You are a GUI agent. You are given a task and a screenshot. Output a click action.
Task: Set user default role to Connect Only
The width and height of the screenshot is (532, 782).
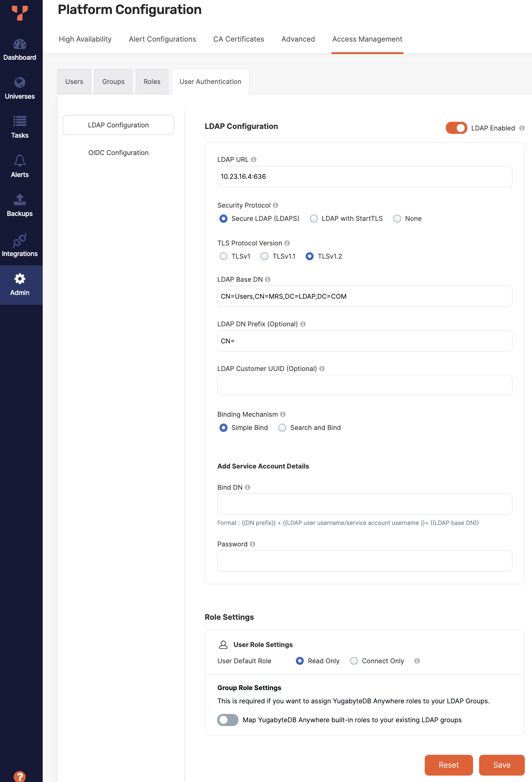pyautogui.click(x=354, y=661)
